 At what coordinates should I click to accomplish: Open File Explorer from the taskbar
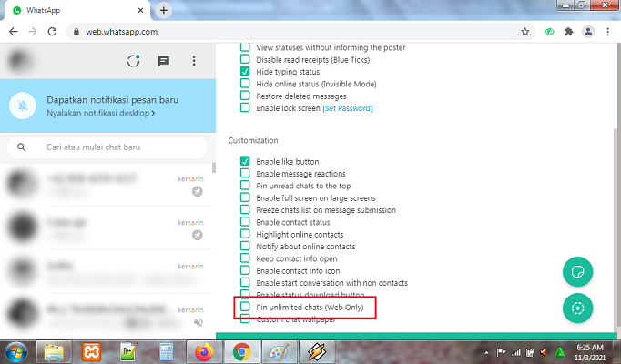[x=55, y=352]
